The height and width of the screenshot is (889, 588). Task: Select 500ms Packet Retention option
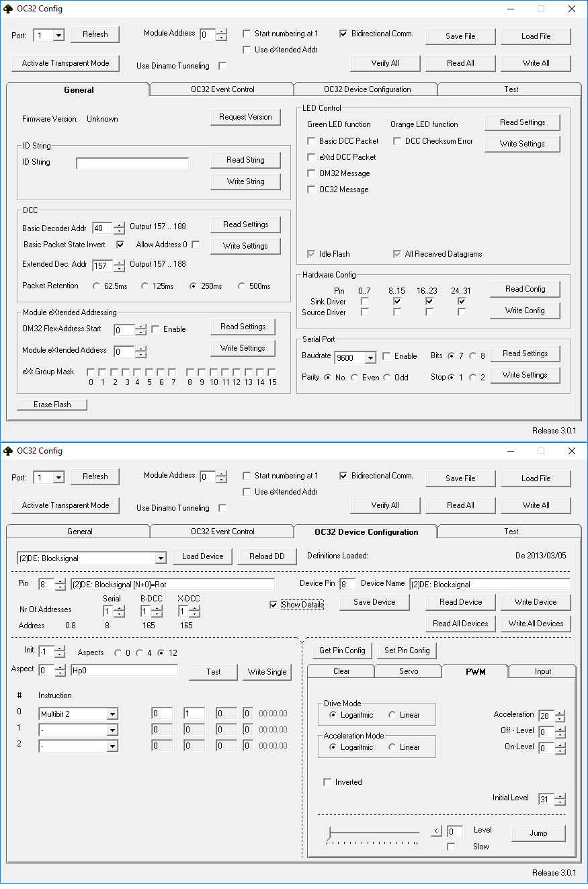tap(242, 286)
